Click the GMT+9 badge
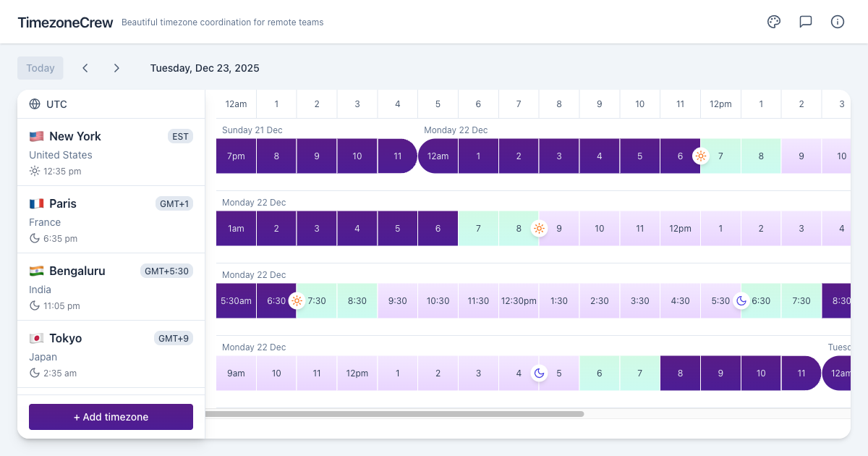Screen dimensions: 868x456 point(174,338)
